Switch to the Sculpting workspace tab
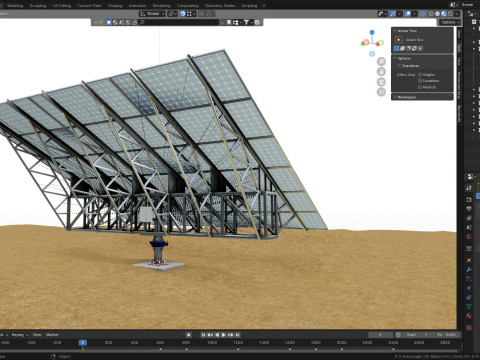 [38, 6]
